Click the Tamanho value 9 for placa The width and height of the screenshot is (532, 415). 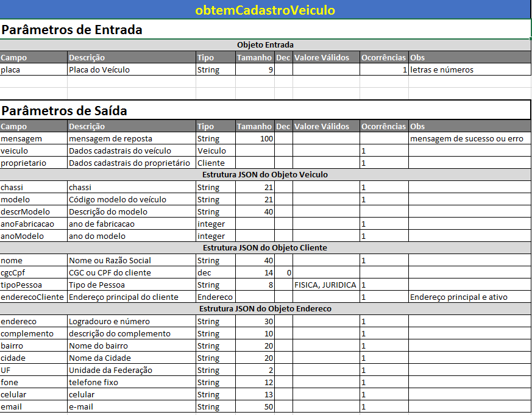point(255,70)
